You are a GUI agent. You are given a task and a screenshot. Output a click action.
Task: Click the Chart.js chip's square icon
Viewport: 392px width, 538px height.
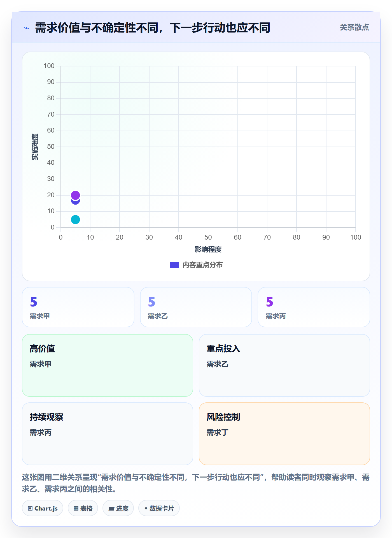[x=30, y=508]
